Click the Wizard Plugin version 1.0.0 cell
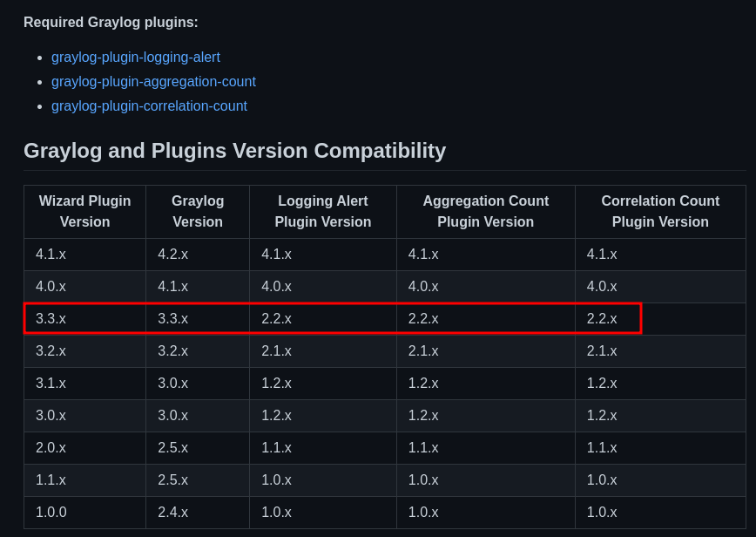Viewport: 756px width, 537px height. (51, 513)
